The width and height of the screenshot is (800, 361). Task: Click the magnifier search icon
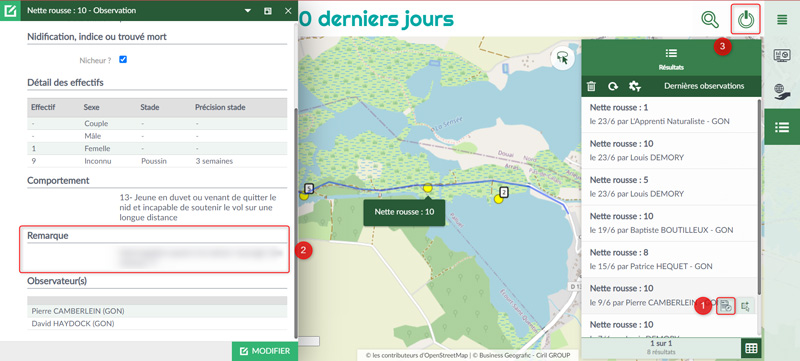(710, 19)
